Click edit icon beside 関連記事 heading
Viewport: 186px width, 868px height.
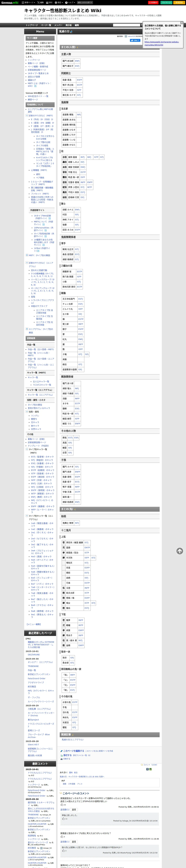[73, 735]
